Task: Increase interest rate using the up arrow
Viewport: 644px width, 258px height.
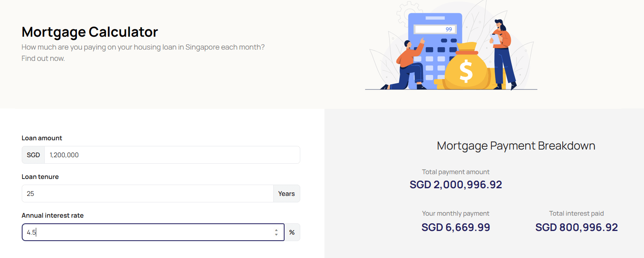Action: coord(276,230)
